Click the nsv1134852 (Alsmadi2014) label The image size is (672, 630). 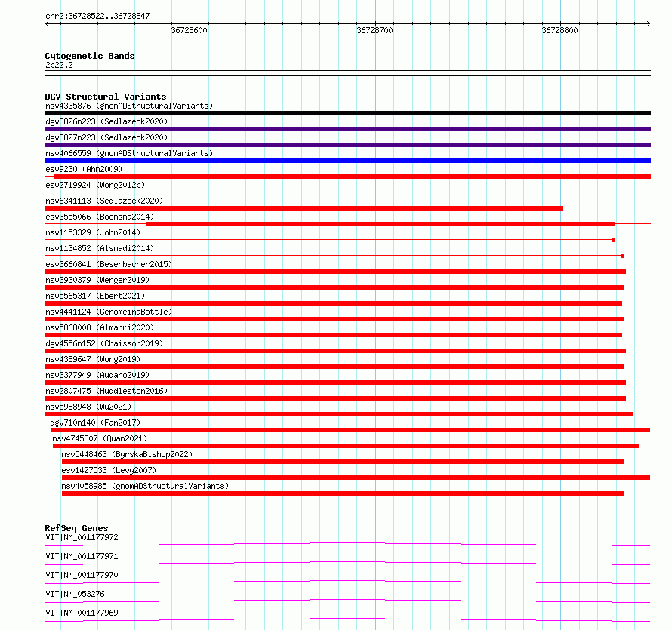point(100,248)
